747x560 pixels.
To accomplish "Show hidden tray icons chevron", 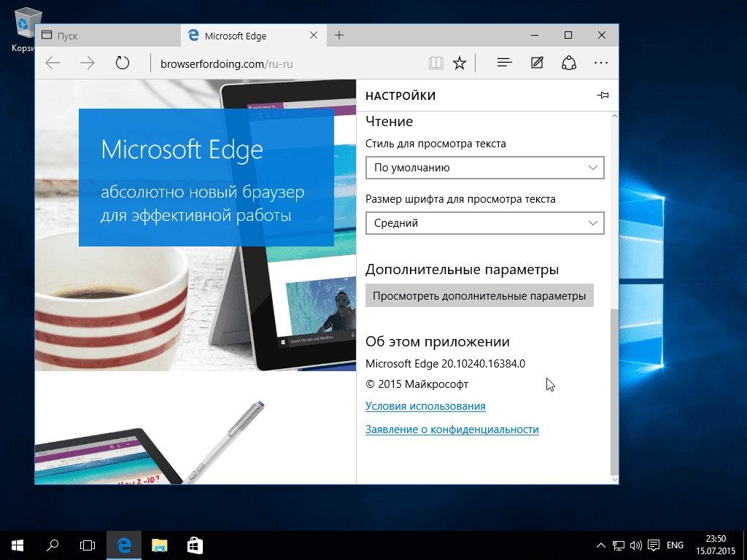I will pos(601,545).
